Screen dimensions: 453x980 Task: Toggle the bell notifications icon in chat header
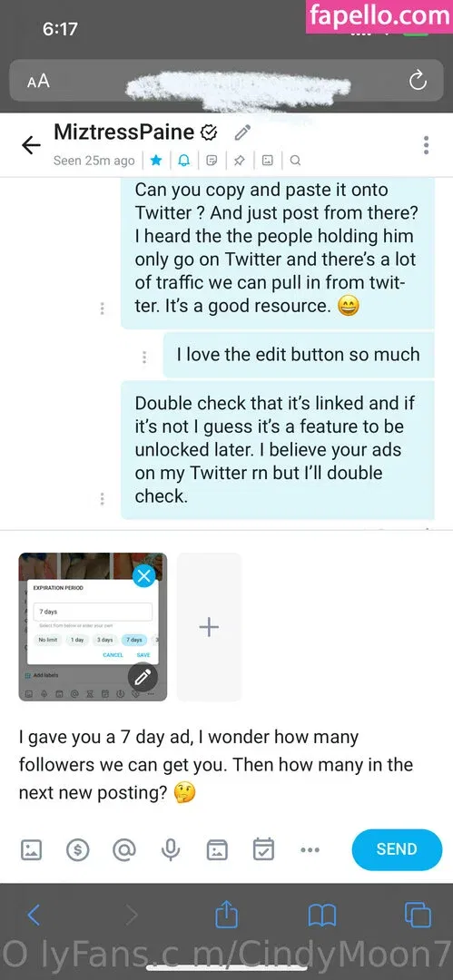[x=184, y=161]
